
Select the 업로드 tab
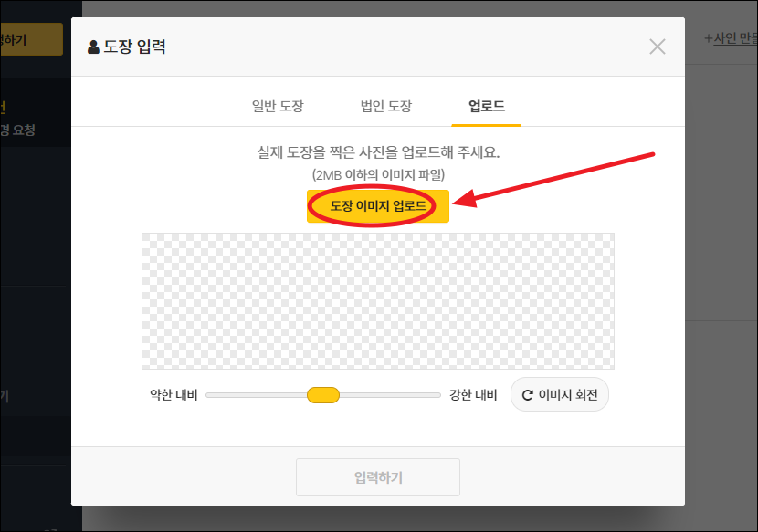point(486,106)
